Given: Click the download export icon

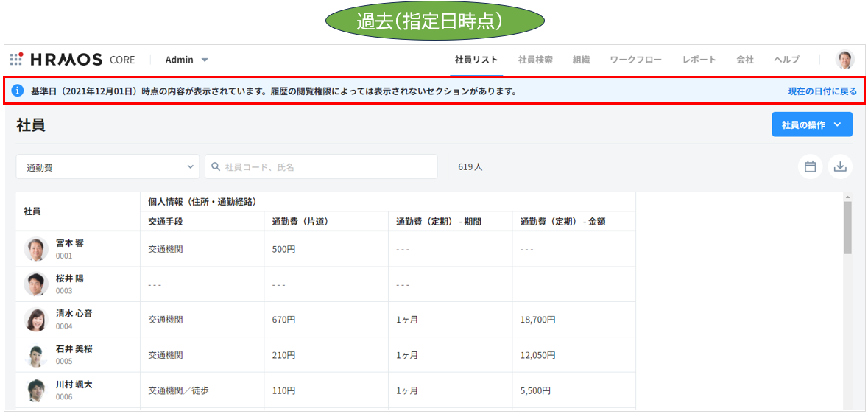Looking at the screenshot, I should pyautogui.click(x=840, y=166).
